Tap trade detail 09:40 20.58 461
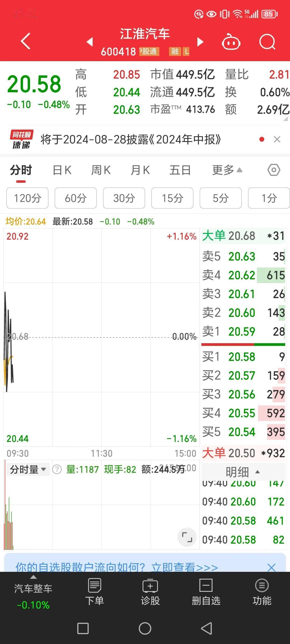The height and width of the screenshot is (644, 290). coord(243,521)
